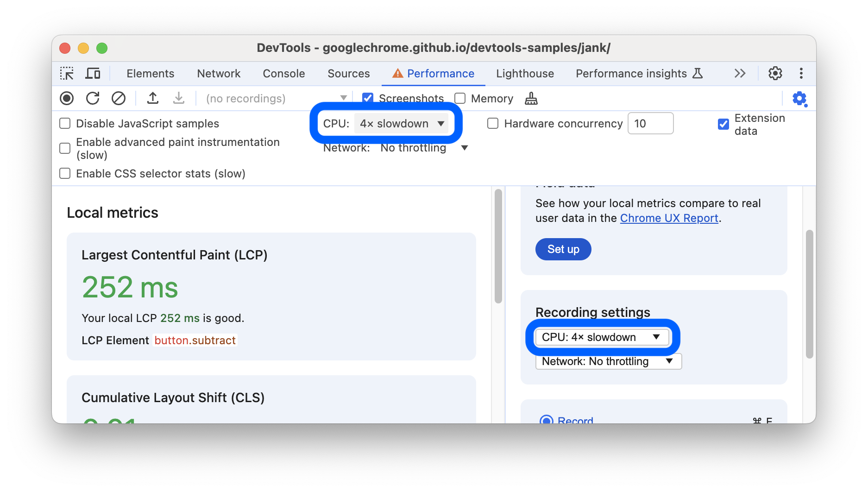This screenshot has height=492, width=868.
Task: Open the Chrome UX Report link
Action: 669,218
